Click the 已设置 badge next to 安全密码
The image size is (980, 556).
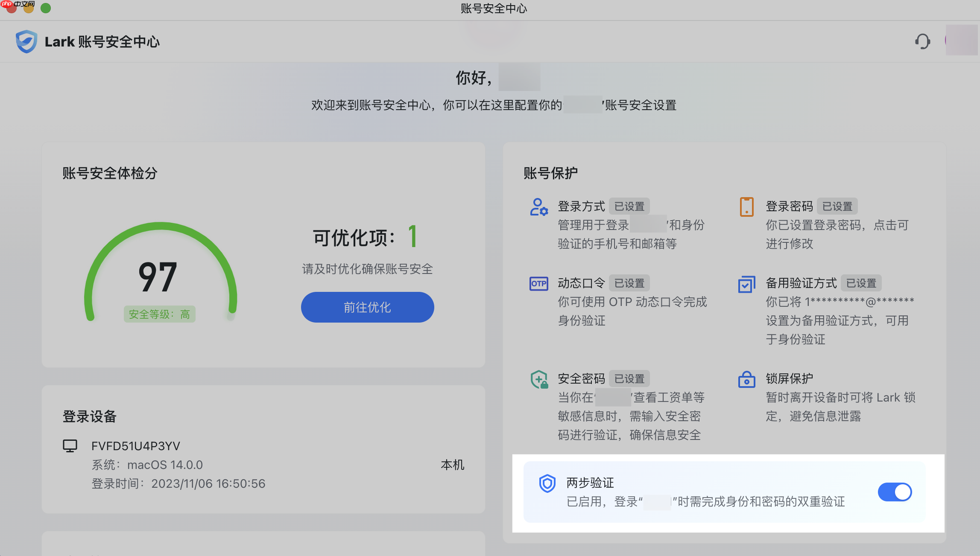629,379
